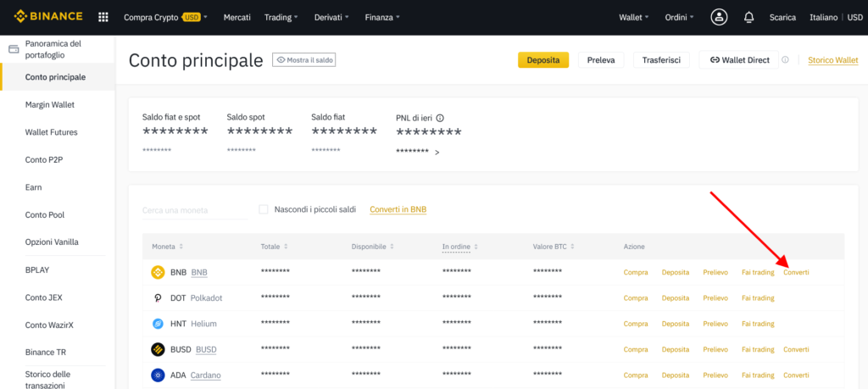The width and height of the screenshot is (868, 389).
Task: Open PNL details arrow below PNL di ieri
Action: 437,153
